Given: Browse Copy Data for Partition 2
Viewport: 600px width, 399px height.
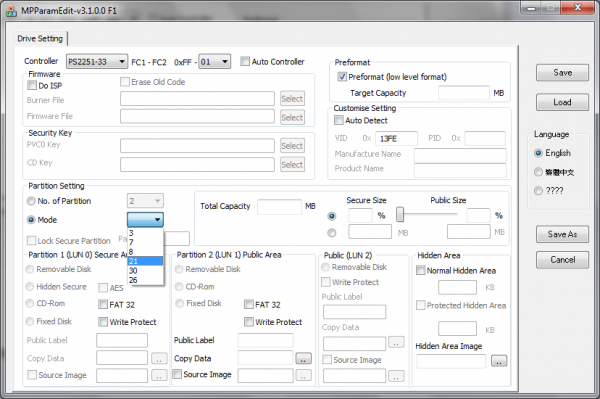Looking at the screenshot, I should click(x=303, y=359).
